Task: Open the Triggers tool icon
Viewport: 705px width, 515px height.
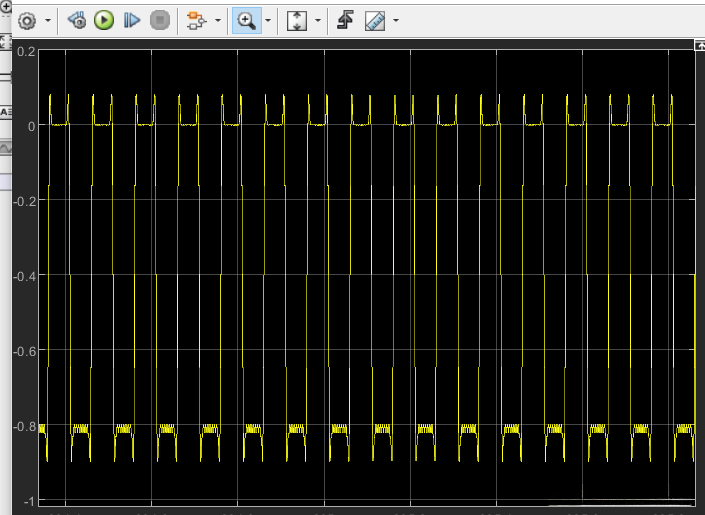Action: click(x=345, y=20)
